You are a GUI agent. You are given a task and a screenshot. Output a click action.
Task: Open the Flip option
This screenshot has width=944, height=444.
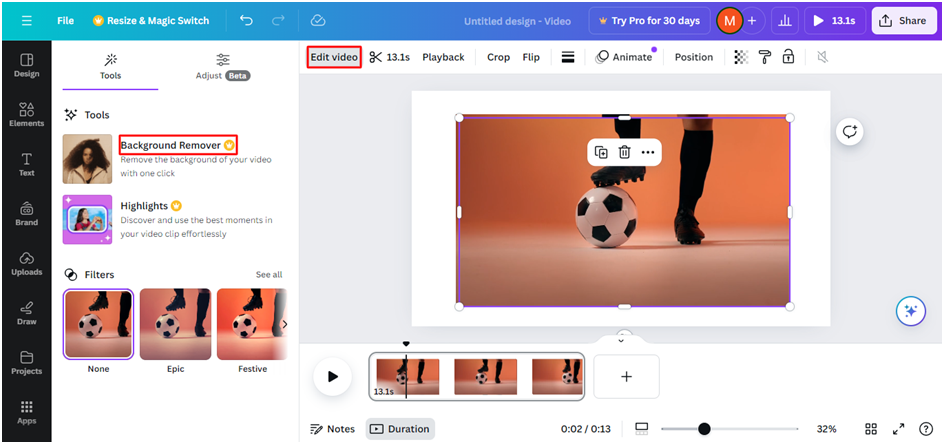[x=531, y=57]
